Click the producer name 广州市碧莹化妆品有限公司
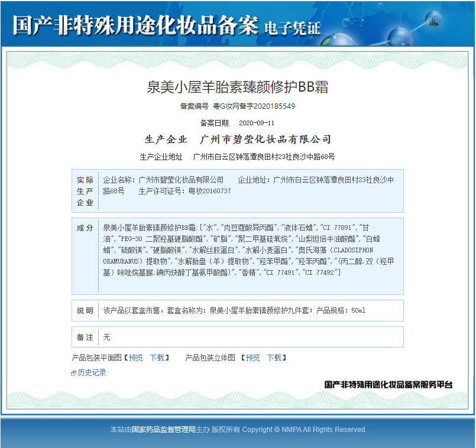The image size is (476, 448). tap(265, 139)
